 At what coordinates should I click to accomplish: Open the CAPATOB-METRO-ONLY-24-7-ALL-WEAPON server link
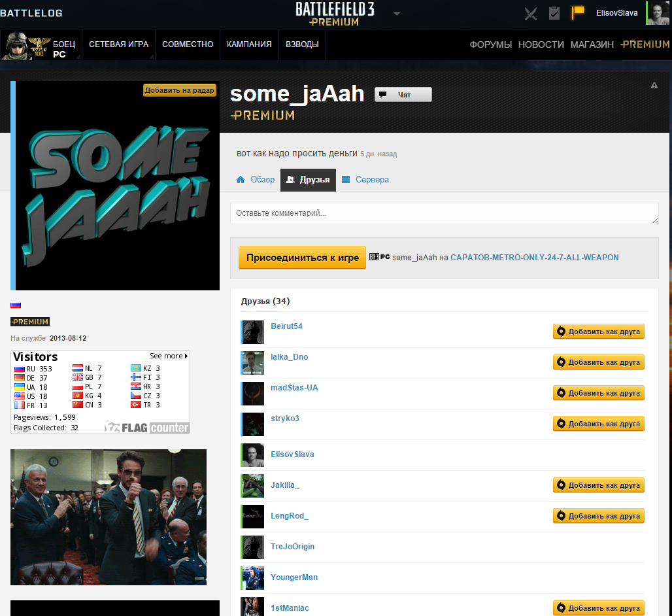coord(534,258)
